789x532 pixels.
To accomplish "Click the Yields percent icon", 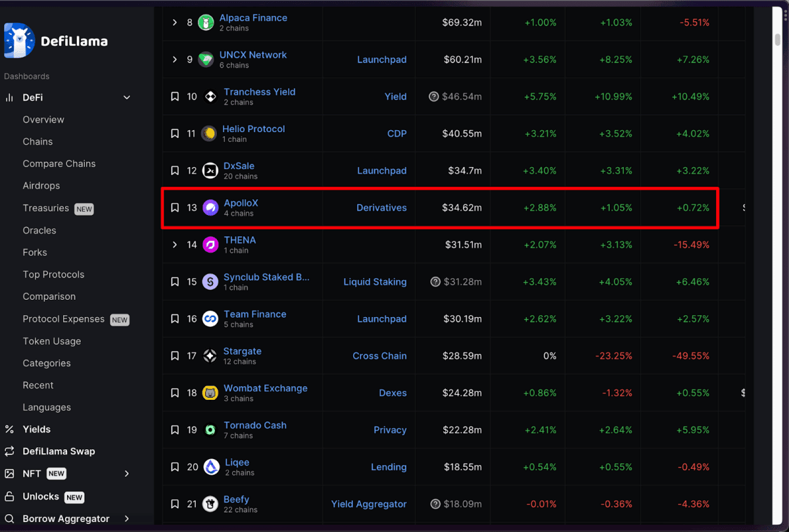I will pyautogui.click(x=9, y=429).
